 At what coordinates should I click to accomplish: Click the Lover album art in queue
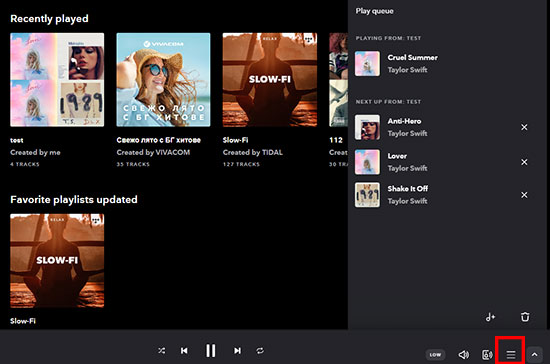click(367, 162)
